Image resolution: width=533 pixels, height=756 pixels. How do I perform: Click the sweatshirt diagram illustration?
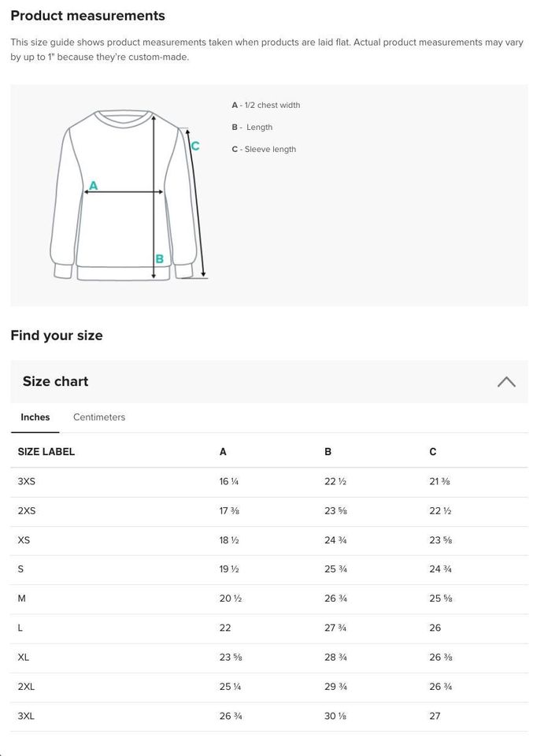(126, 197)
